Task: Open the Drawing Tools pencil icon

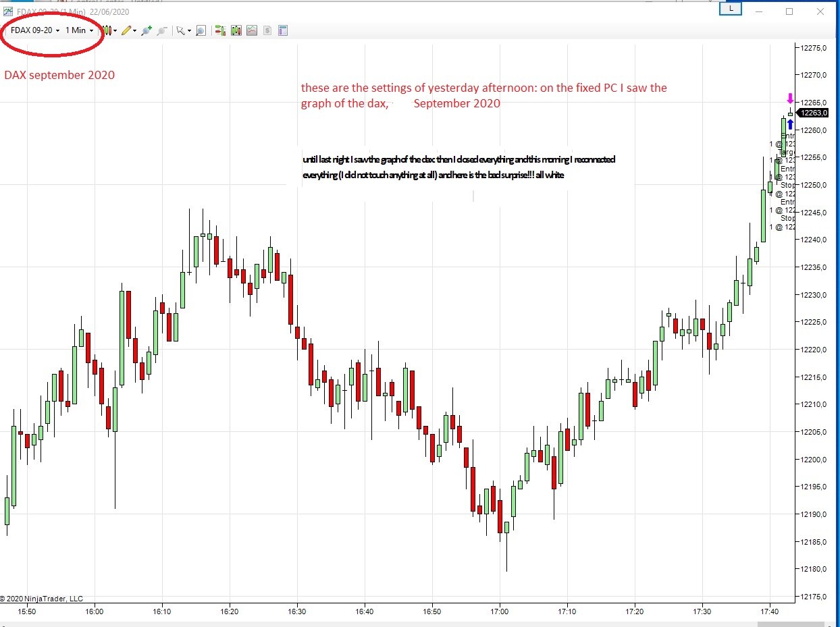Action: 128,30
